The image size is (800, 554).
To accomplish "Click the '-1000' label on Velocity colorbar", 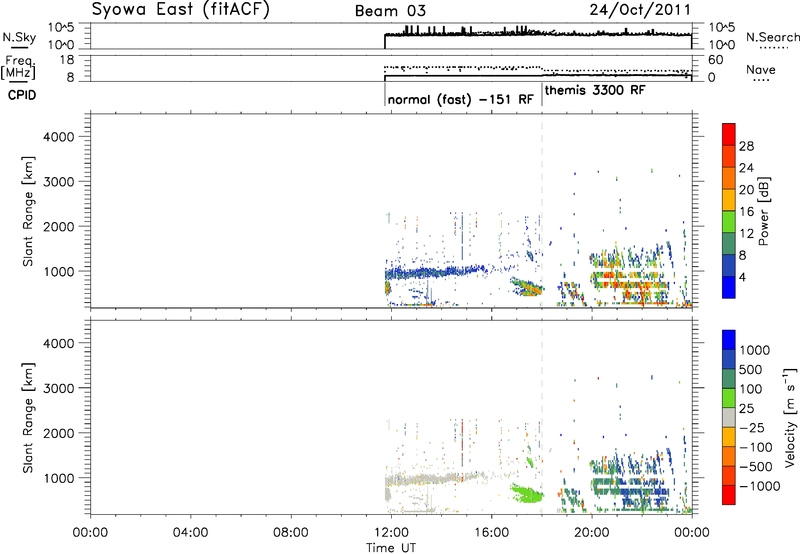I will coord(760,486).
